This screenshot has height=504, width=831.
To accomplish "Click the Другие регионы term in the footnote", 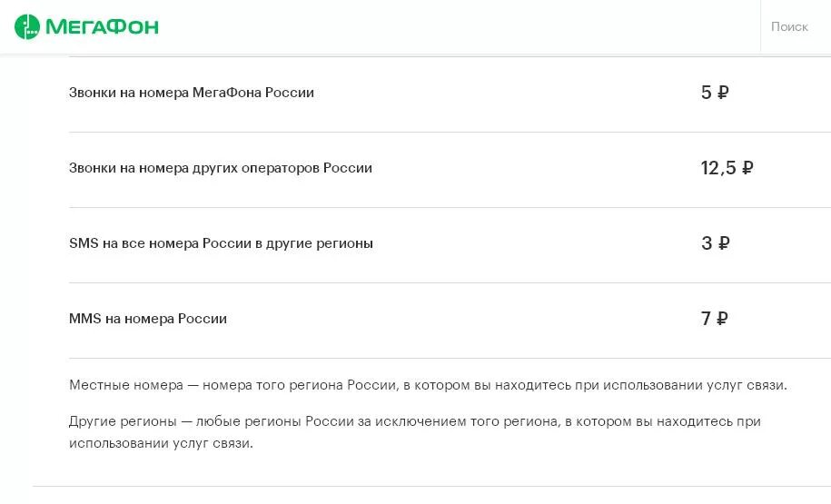I will [x=123, y=422].
